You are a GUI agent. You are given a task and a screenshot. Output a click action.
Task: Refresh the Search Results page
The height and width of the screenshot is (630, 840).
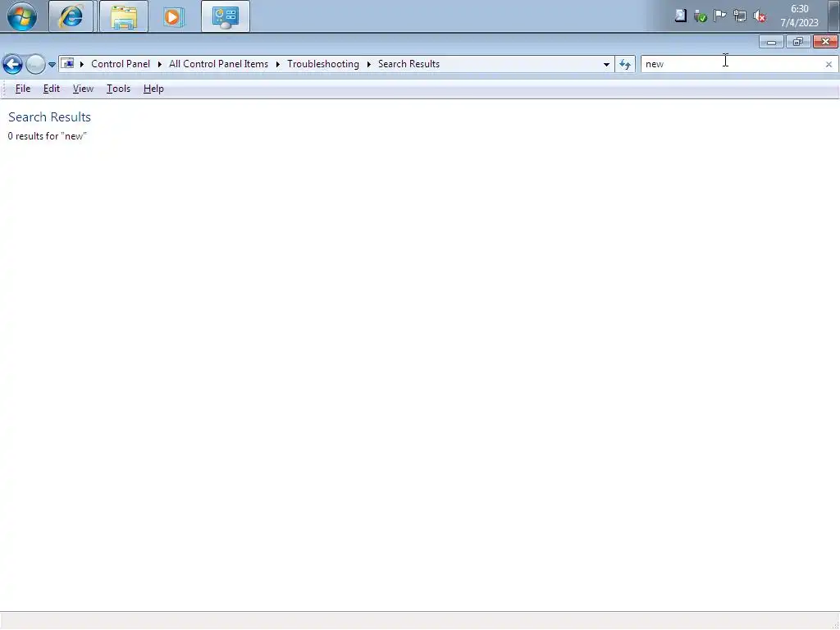point(624,64)
